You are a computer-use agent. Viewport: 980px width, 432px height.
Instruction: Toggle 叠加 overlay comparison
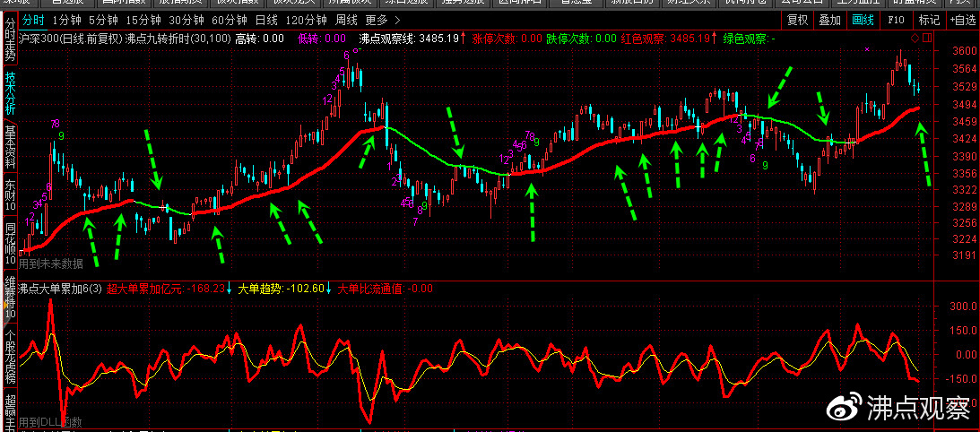coord(830,19)
